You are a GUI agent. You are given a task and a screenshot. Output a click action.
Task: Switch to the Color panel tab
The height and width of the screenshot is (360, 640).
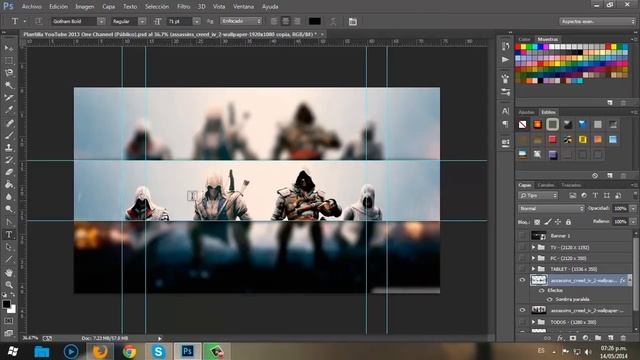(524, 39)
